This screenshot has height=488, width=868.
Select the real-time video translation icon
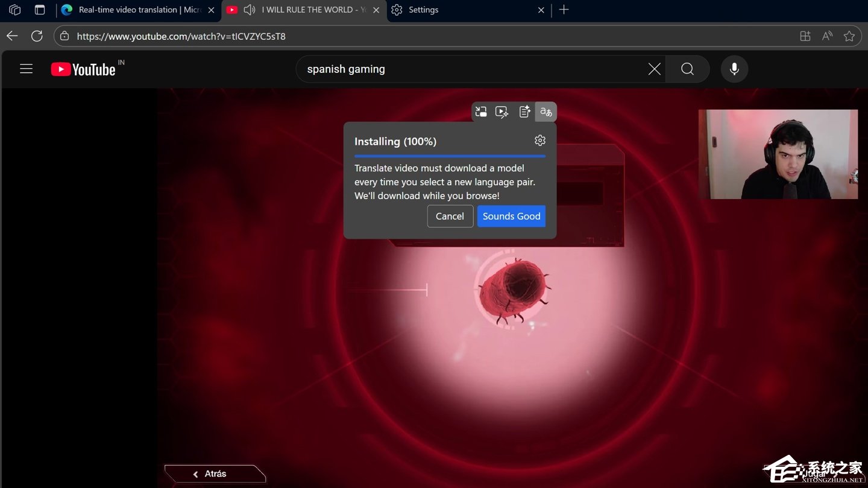point(546,112)
